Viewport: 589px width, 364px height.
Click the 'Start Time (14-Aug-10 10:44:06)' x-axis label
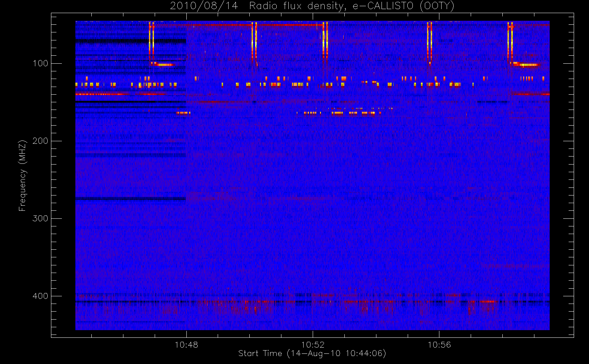(x=312, y=353)
